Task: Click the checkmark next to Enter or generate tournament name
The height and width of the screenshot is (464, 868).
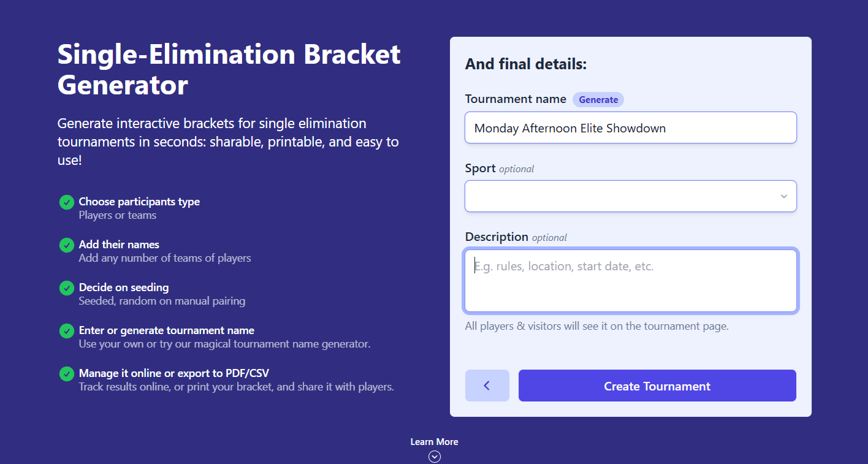Action: coord(67,330)
